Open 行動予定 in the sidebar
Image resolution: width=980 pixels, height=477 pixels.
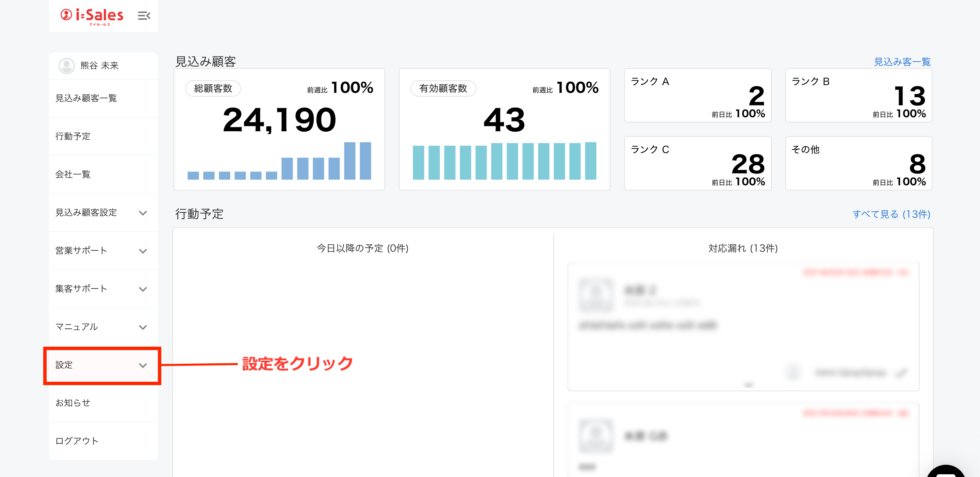pos(73,136)
